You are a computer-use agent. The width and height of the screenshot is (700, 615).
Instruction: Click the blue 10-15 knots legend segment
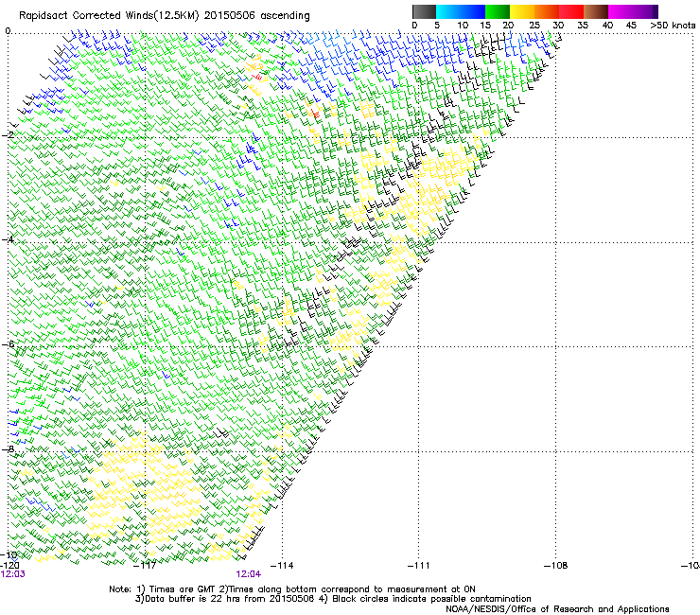pyautogui.click(x=473, y=11)
